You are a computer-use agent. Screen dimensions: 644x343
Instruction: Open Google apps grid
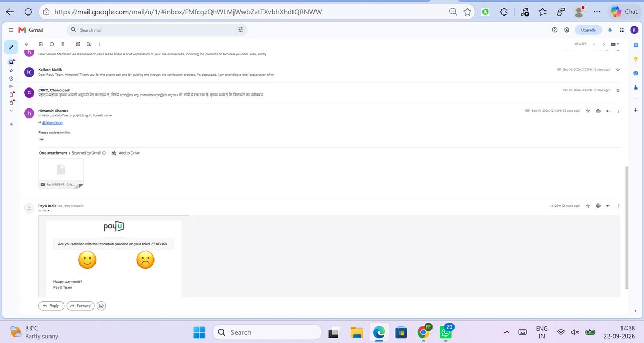click(621, 30)
